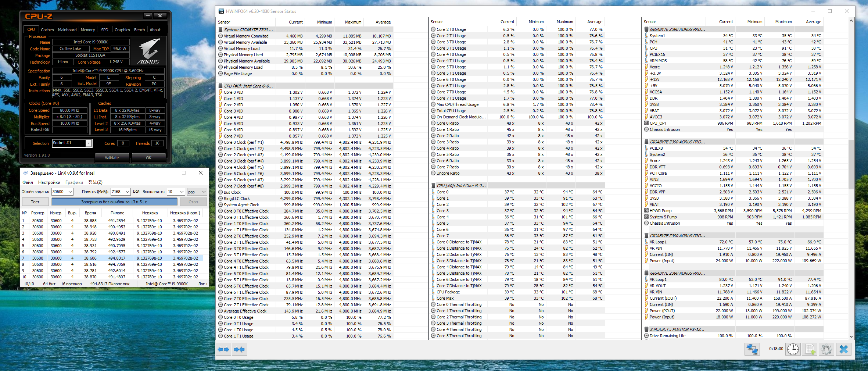868x371 pixels.
Task: Click the blue X close-sensors icon in HWiNFO
Action: click(844, 349)
